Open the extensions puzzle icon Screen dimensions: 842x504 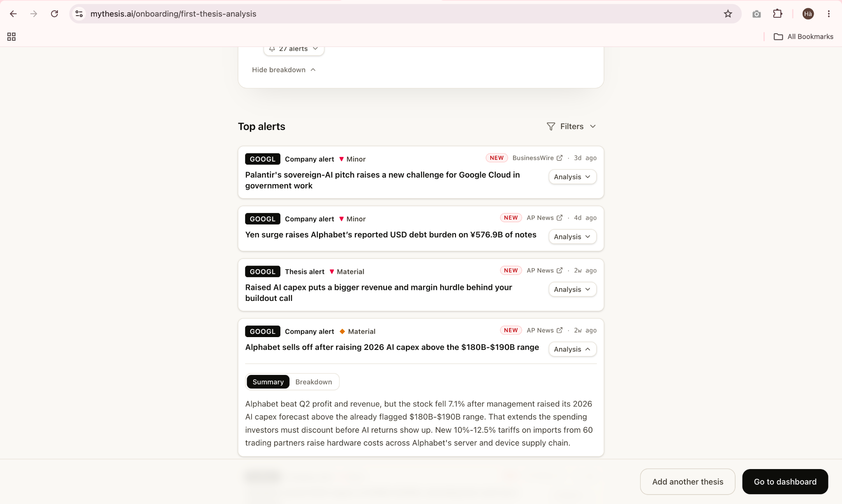coord(777,14)
